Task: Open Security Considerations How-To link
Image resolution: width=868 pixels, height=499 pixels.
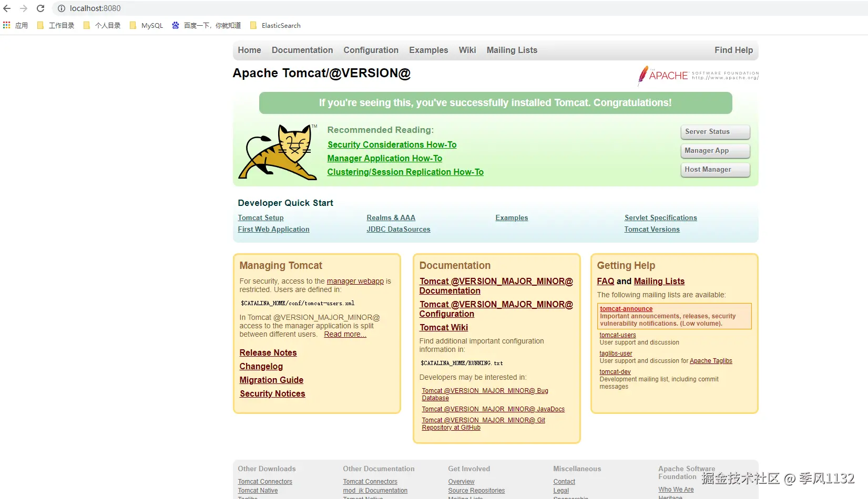Action: 392,145
